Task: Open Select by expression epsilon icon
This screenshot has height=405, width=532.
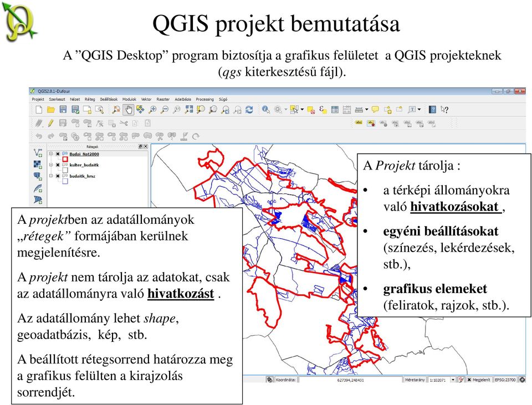Action: pos(323,110)
